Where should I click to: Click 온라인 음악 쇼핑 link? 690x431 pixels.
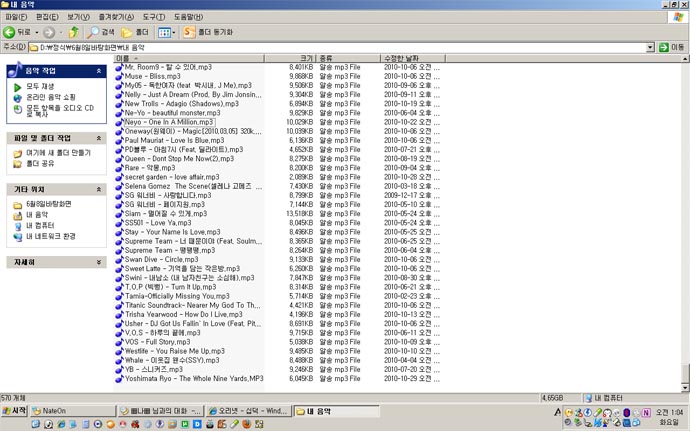pyautogui.click(x=51, y=97)
